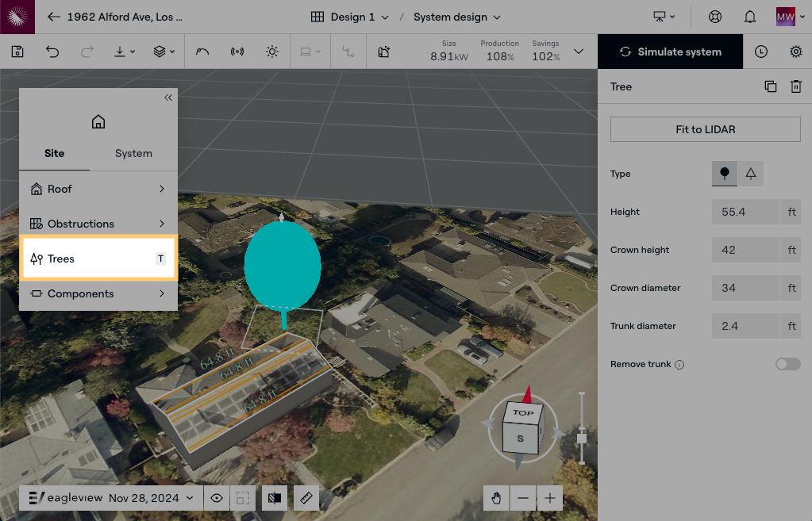Click the Fit to LIDAR button
Viewport: 812px width, 521px height.
(705, 129)
